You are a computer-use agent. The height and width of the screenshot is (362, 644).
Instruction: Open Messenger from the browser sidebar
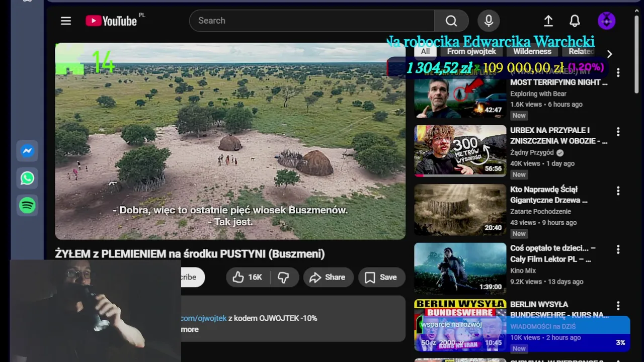[x=27, y=151]
